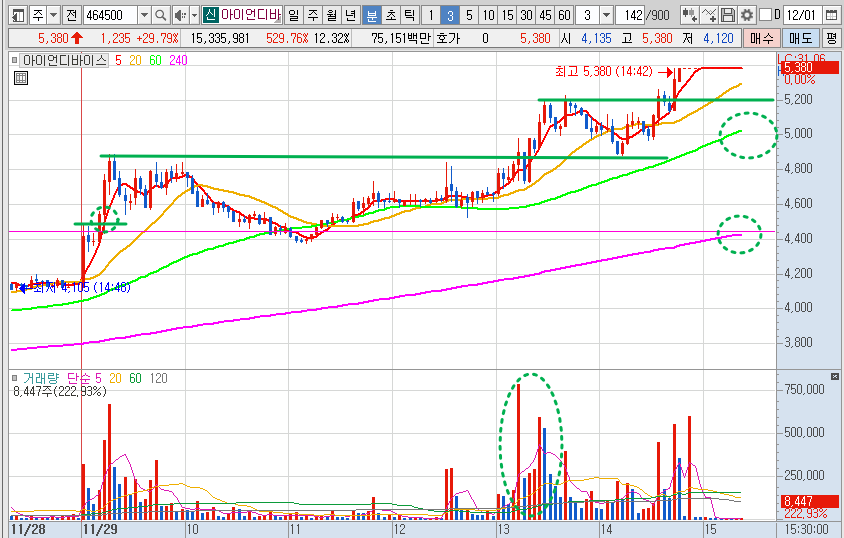The width and height of the screenshot is (844, 538).
Task: Click the red up arrow beside 5,380
Action: (77, 38)
